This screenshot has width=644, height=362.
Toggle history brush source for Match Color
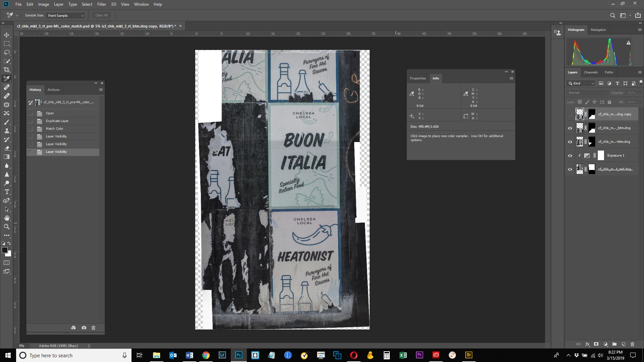[x=31, y=129]
